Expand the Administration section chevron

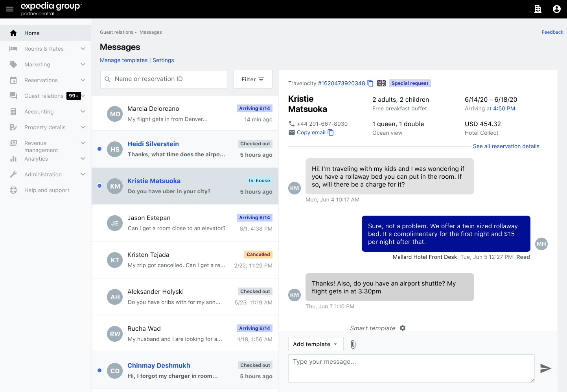click(83, 174)
